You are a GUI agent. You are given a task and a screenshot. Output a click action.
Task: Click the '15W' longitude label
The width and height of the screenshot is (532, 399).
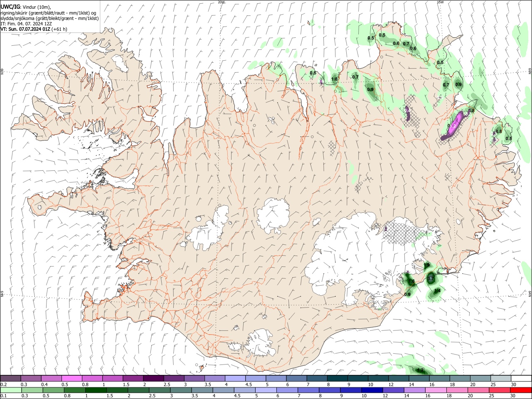pyautogui.click(x=440, y=2)
